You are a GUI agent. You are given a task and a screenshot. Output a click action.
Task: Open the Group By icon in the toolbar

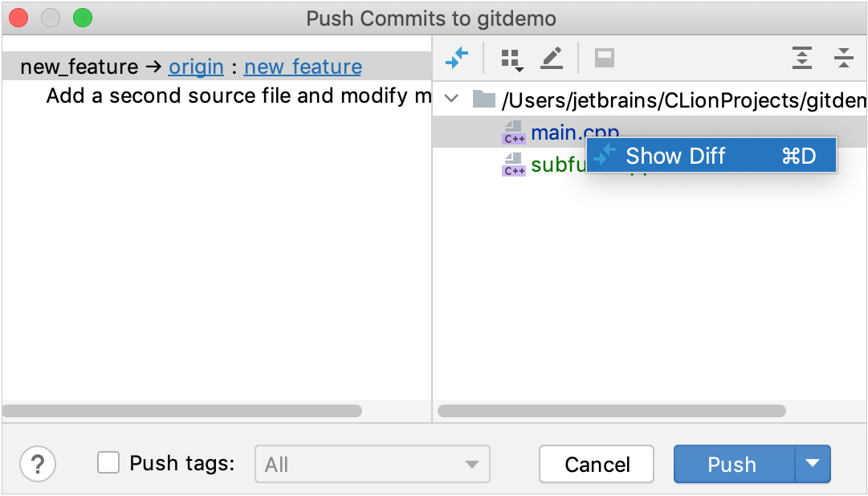click(x=511, y=57)
